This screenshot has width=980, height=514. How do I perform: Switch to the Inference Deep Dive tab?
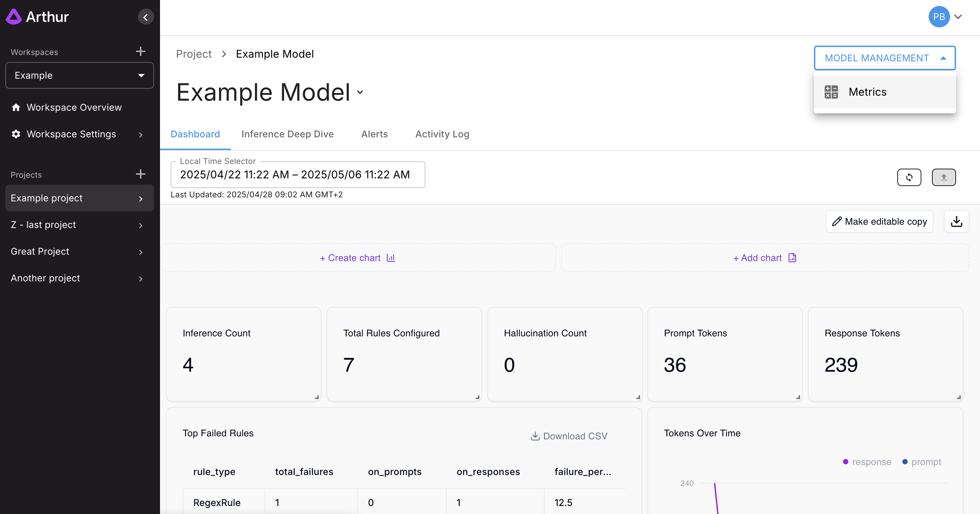tap(287, 134)
